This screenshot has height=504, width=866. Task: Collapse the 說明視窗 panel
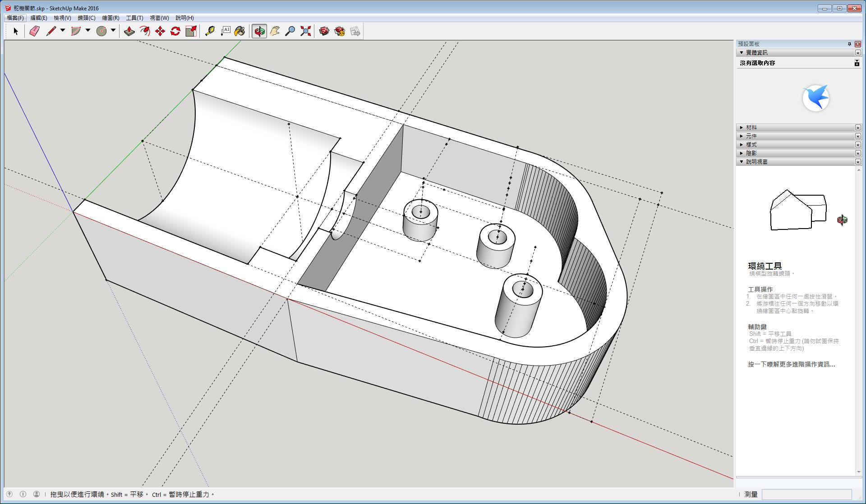[x=742, y=162]
